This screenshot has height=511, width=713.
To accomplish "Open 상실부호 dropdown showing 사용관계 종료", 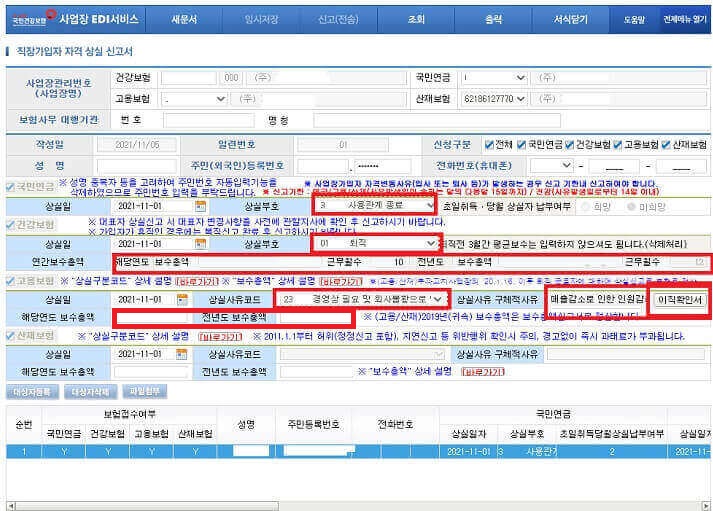I will (375, 205).
